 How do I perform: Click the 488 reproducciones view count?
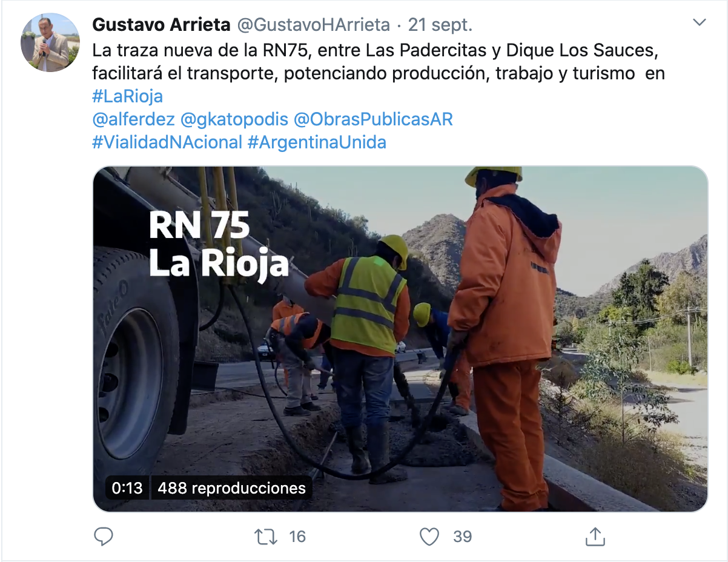click(232, 488)
